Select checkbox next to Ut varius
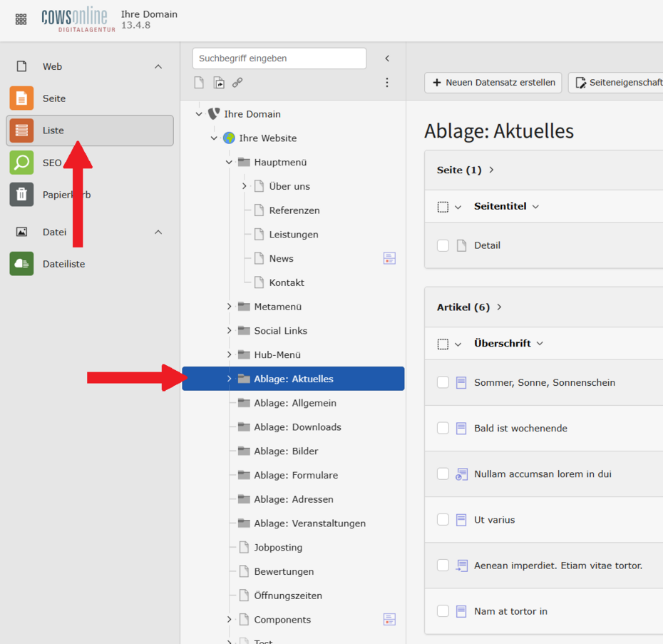This screenshot has height=644, width=663. (x=443, y=520)
